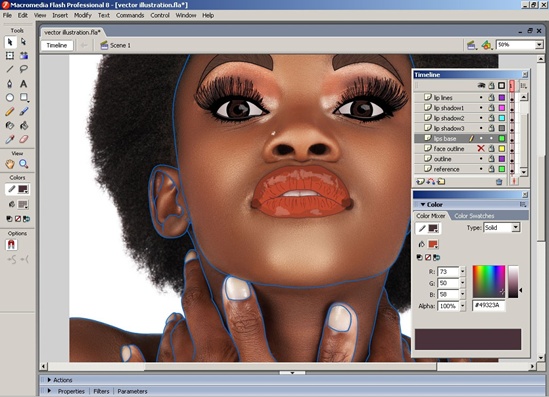Image resolution: width=549 pixels, height=397 pixels.
Task: Open toolbar stroke color swatch
Action: [23, 189]
